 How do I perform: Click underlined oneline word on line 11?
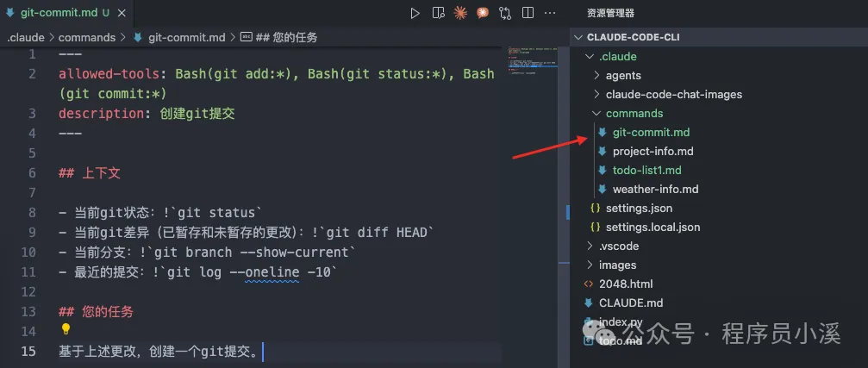point(272,272)
